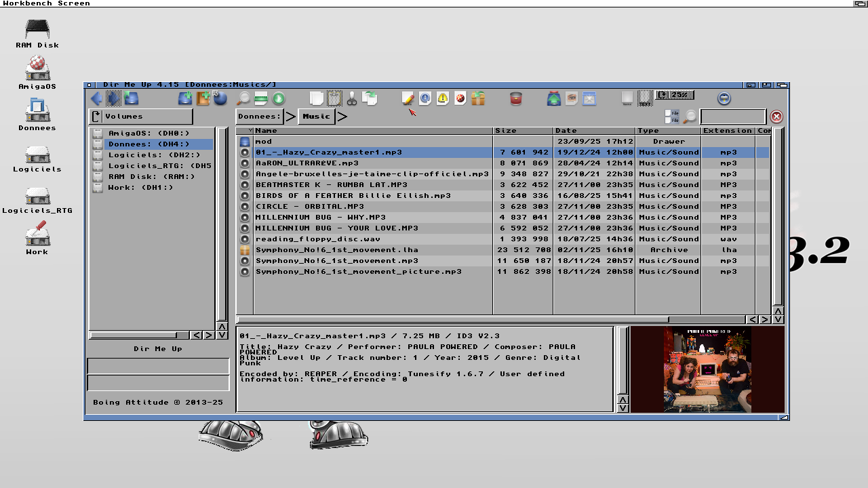Select the Rename (pencil) tool in the toolbar

click(x=408, y=98)
